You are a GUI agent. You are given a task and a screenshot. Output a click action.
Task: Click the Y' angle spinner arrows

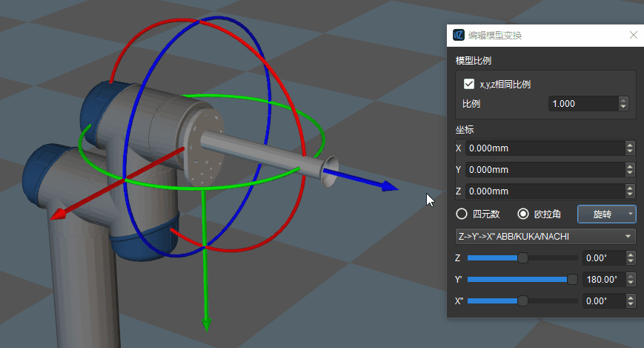pyautogui.click(x=630, y=280)
